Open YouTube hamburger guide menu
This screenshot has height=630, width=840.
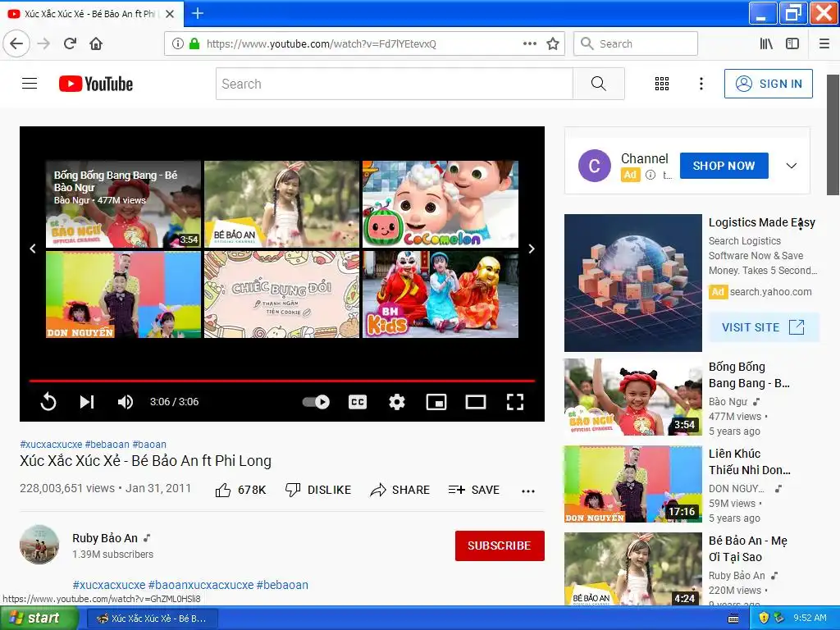(30, 84)
